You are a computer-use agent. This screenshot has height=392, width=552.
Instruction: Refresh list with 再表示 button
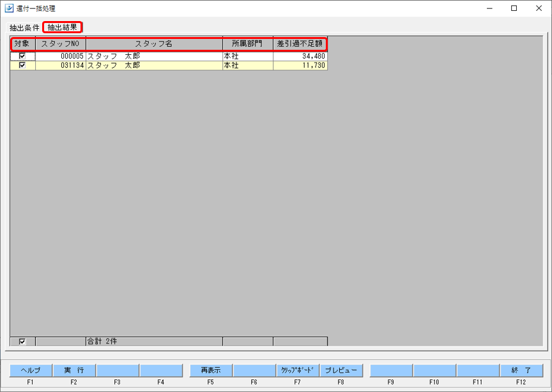tap(211, 370)
